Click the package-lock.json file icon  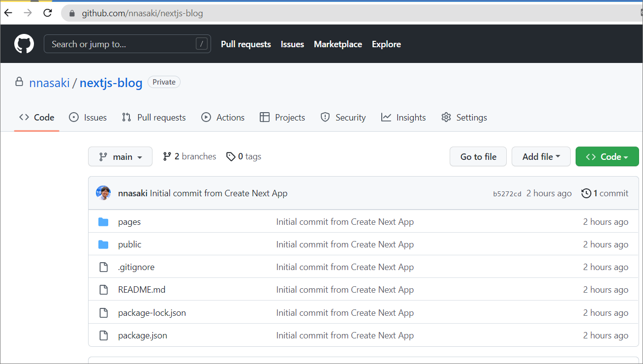(x=103, y=312)
